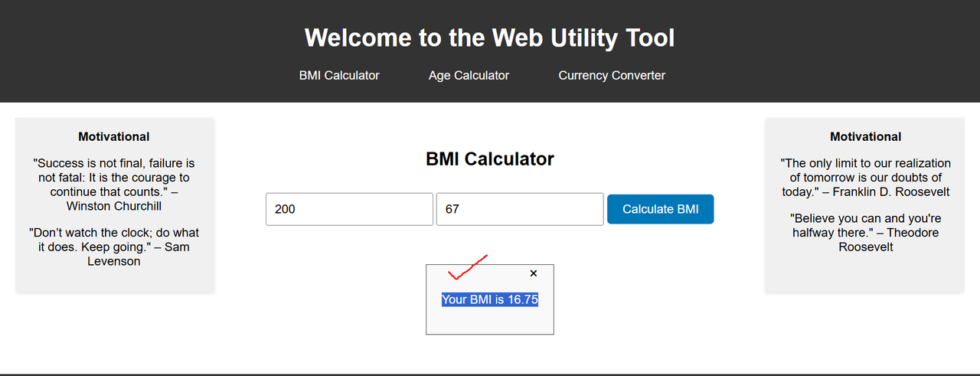Focus the input field containing 200
Viewport: 980px width, 376px height.
[x=349, y=209]
